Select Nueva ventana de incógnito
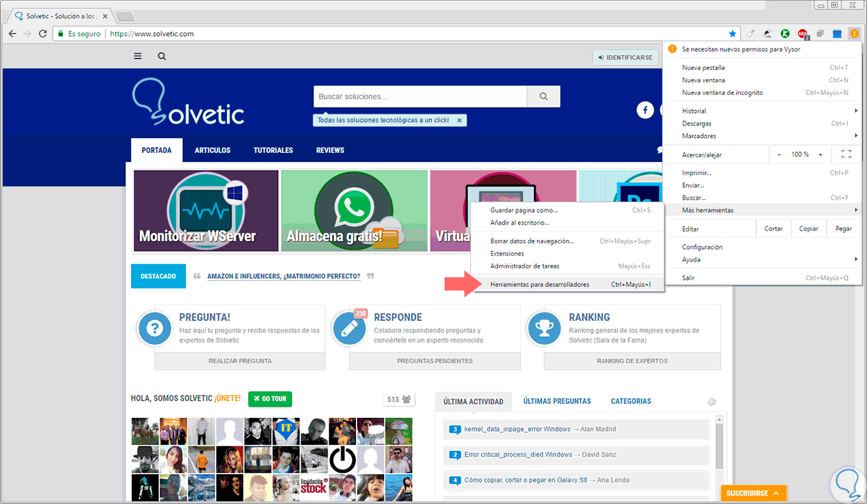867x504 pixels. click(x=764, y=93)
